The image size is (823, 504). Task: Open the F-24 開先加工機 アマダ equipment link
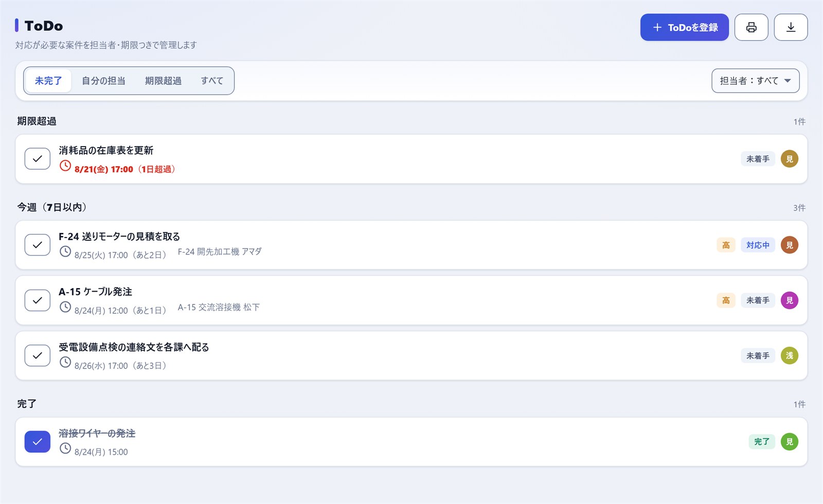pos(220,251)
